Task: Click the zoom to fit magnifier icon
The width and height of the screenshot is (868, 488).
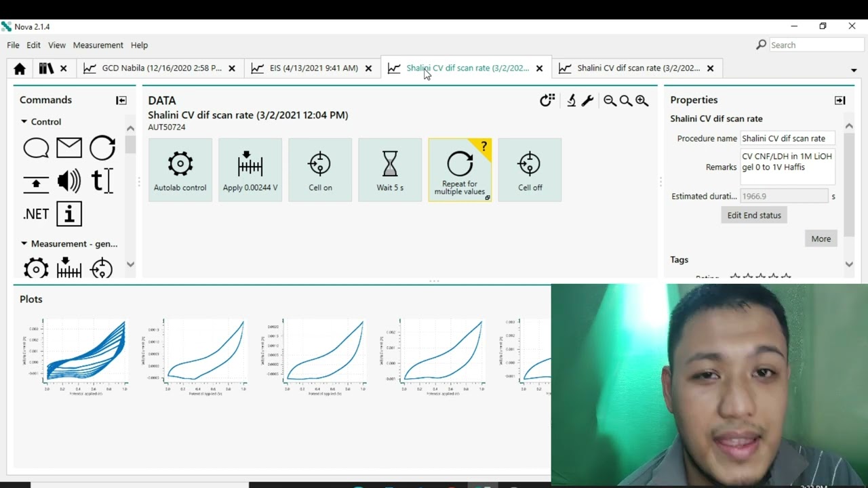Action: [626, 100]
